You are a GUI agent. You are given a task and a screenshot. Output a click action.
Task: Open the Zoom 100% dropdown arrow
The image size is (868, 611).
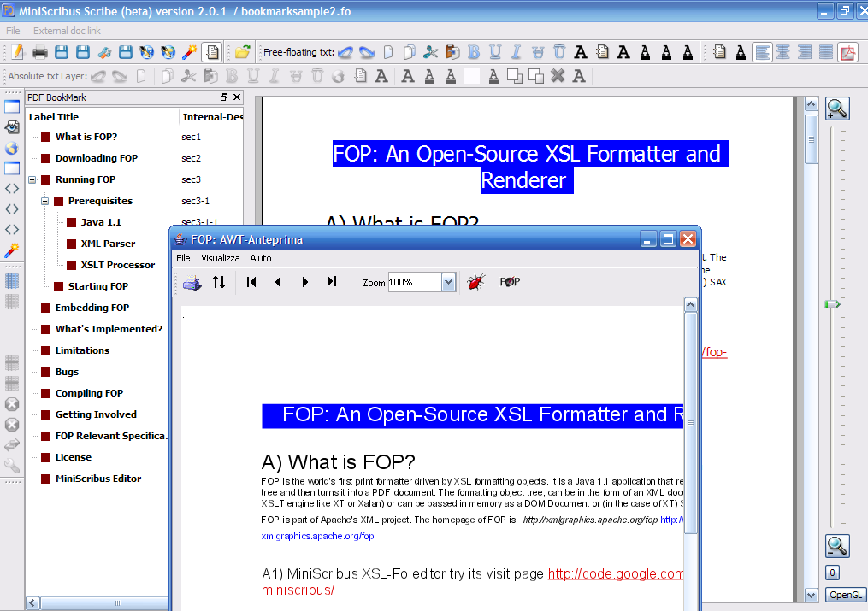[448, 283]
